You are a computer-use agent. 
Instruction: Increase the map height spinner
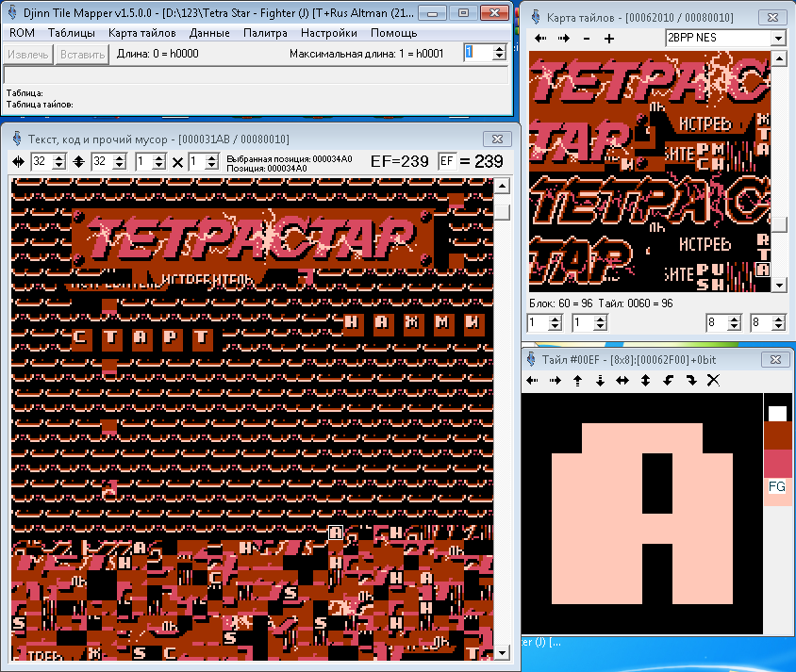click(119, 158)
